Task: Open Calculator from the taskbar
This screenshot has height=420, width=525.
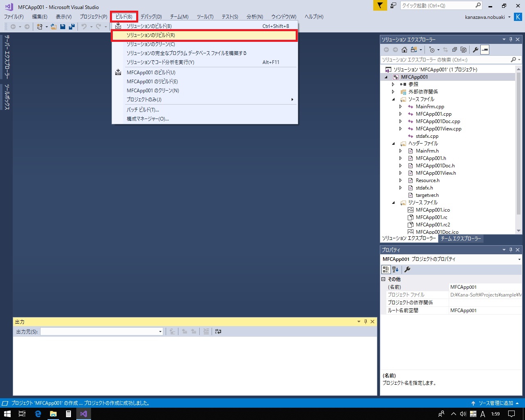Action: [68, 414]
